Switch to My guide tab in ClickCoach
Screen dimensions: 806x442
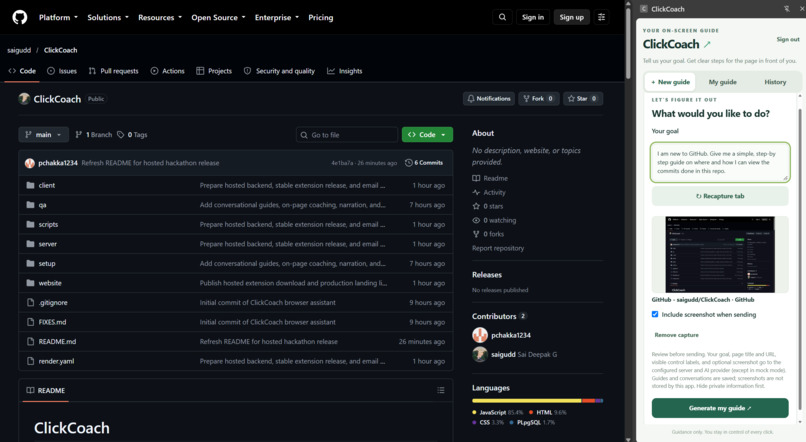[722, 82]
